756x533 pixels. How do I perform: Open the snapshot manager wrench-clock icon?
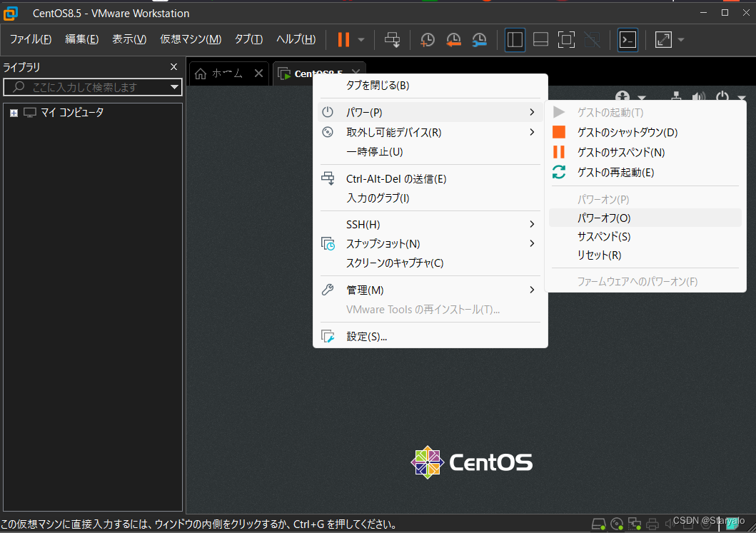(x=479, y=39)
